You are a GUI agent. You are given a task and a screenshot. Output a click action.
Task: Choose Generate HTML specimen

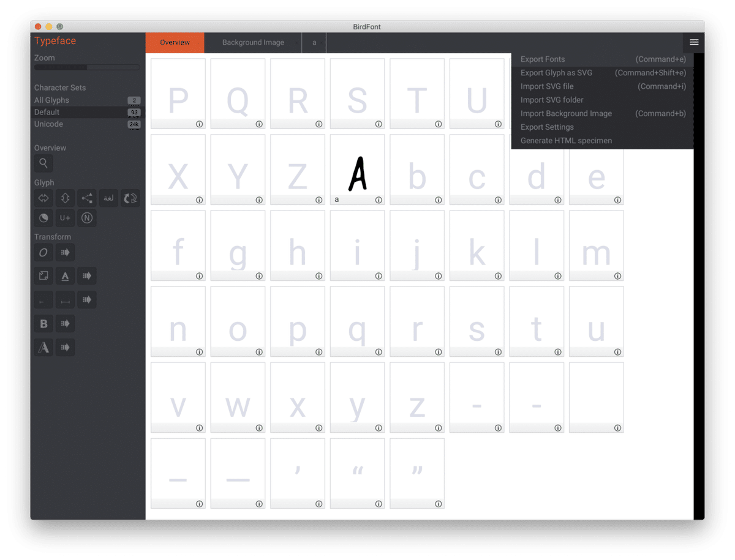pyautogui.click(x=603, y=140)
